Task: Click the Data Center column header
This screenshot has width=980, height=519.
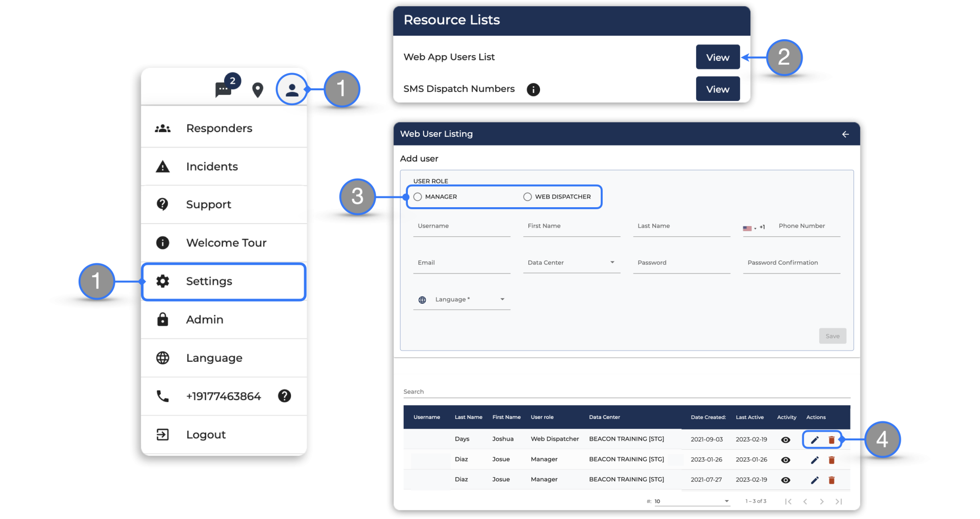Action: click(604, 417)
